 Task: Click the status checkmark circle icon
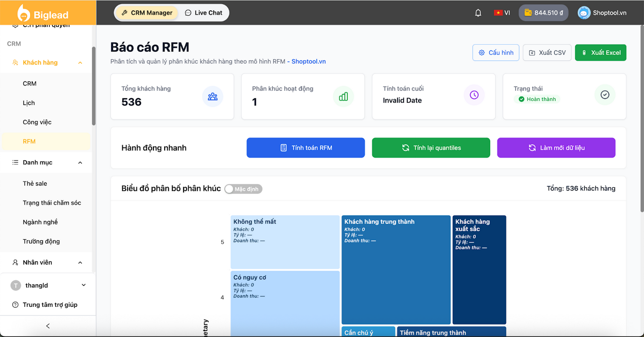coord(605,95)
